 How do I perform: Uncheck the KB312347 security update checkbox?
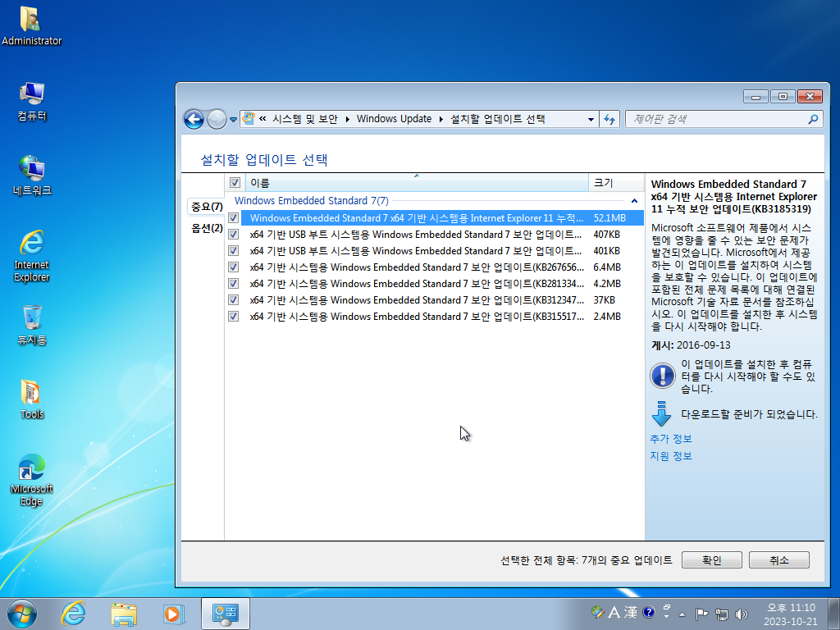coord(234,300)
